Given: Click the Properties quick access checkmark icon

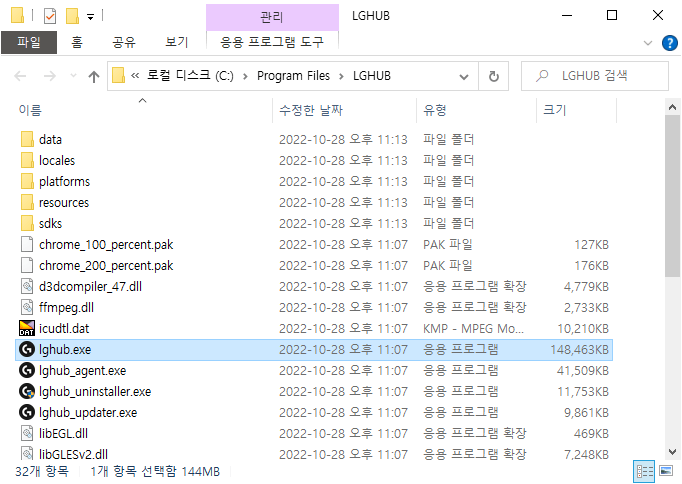Looking at the screenshot, I should pos(50,17).
